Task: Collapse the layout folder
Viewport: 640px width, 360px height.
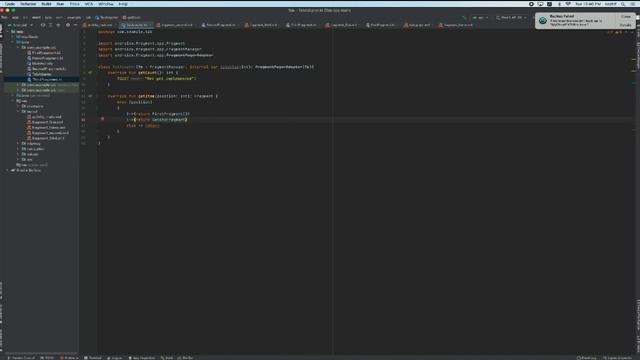Action: point(18,111)
